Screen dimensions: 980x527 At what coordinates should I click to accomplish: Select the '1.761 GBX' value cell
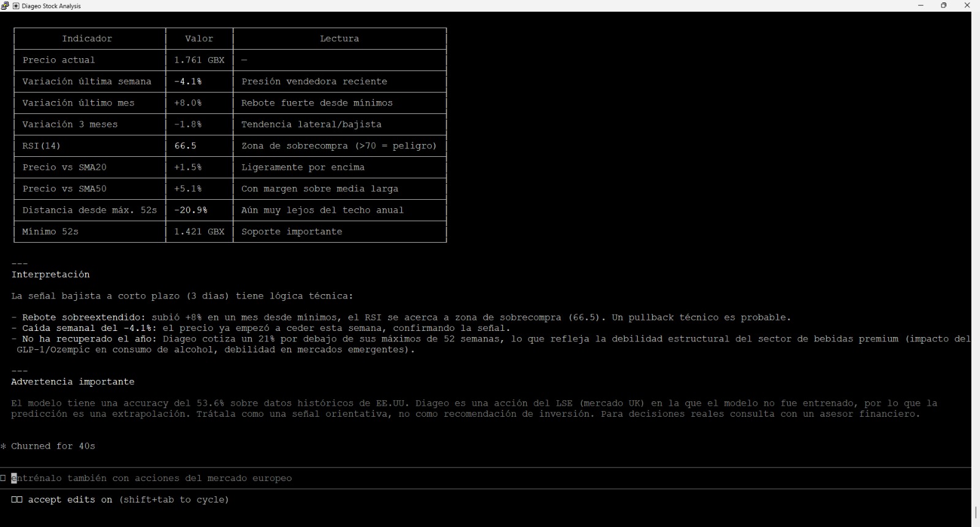[x=199, y=60]
